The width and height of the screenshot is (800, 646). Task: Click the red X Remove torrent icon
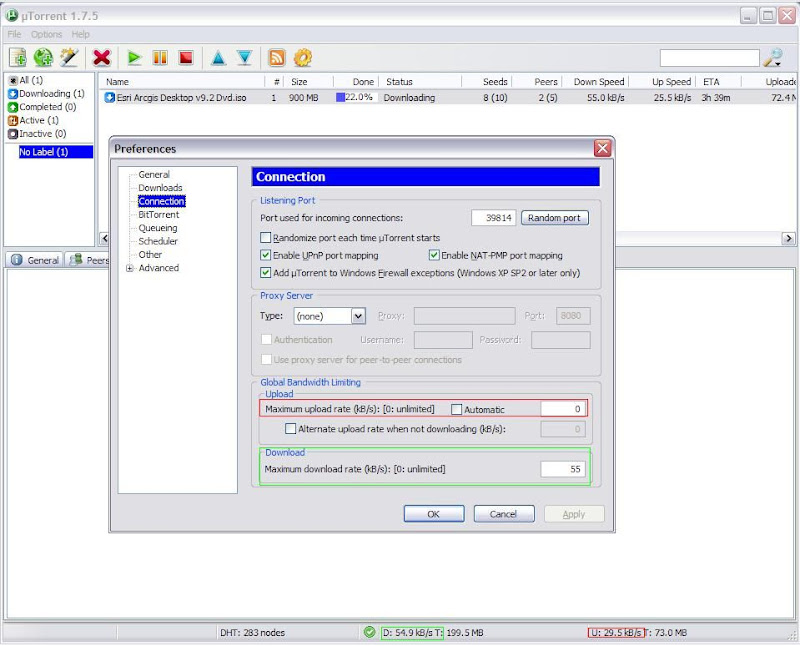point(102,58)
